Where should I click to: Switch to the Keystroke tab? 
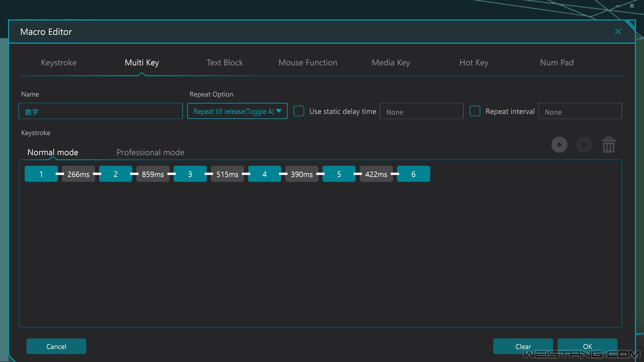59,63
